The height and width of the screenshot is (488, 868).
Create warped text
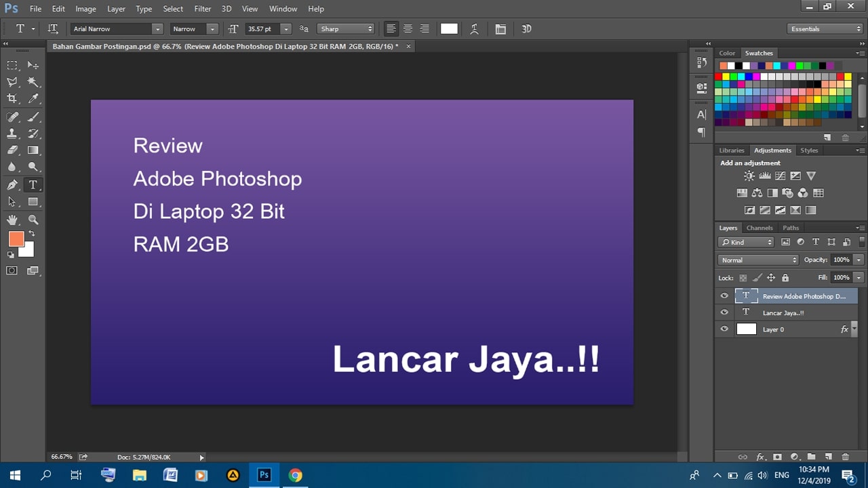click(x=474, y=28)
